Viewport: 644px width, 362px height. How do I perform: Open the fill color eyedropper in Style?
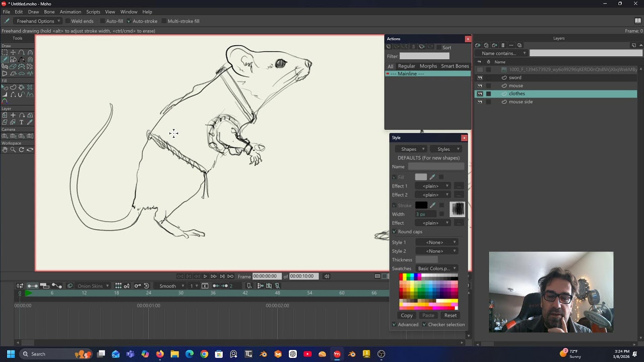(432, 177)
